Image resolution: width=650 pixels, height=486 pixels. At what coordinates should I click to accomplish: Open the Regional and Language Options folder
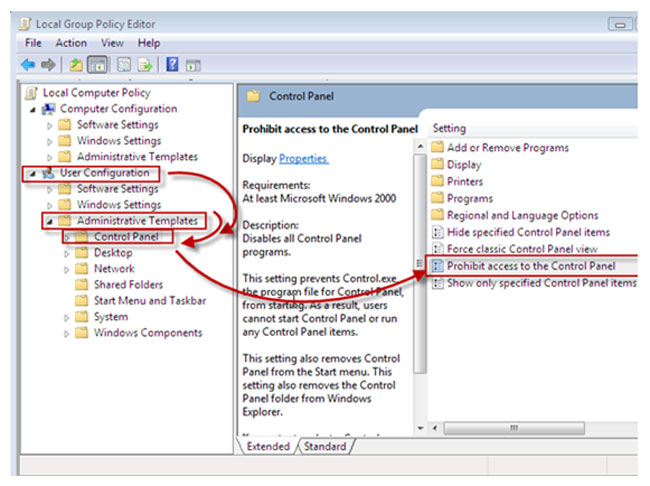pyautogui.click(x=522, y=215)
